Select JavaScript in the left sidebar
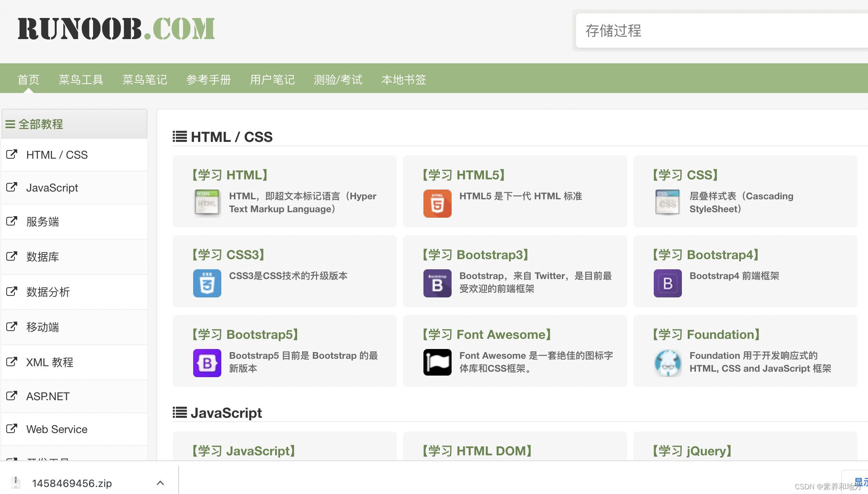The image size is (868, 494). tap(52, 188)
